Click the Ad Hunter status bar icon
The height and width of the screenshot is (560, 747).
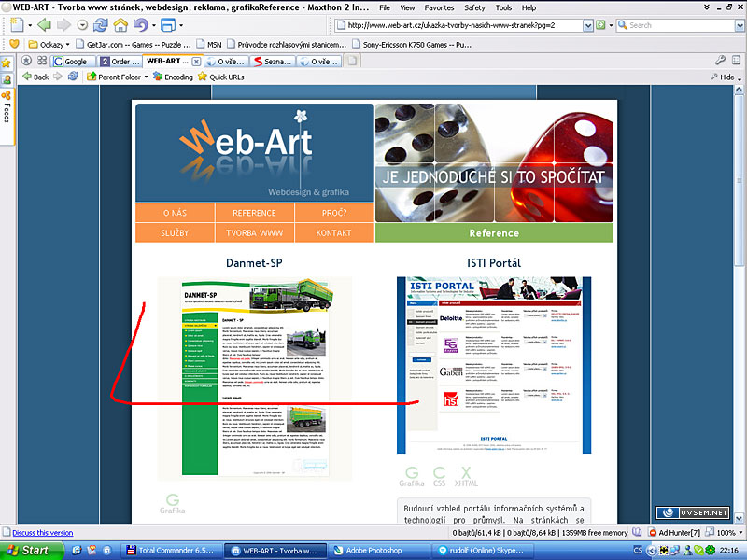click(x=674, y=532)
